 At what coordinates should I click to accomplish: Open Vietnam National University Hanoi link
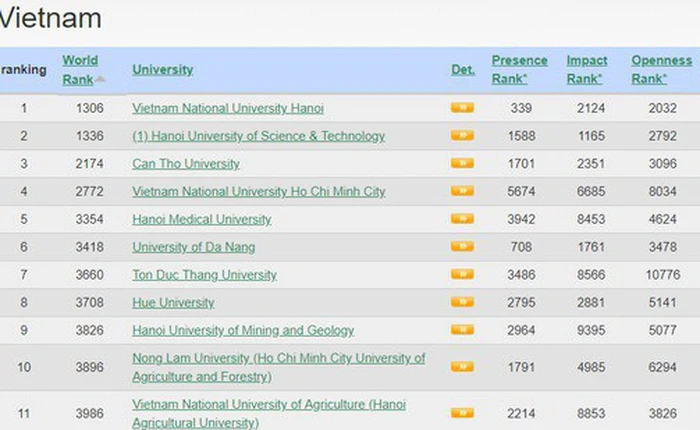coord(228,109)
